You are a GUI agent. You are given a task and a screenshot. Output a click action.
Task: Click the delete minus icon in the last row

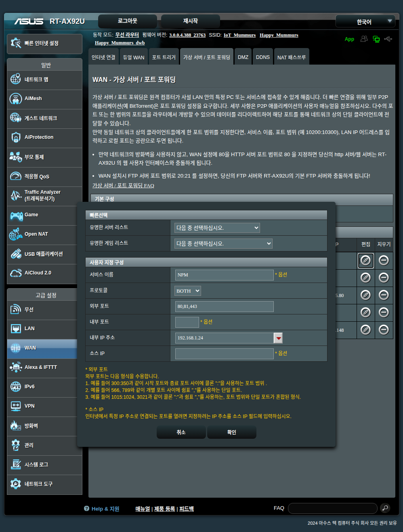pos(384,330)
